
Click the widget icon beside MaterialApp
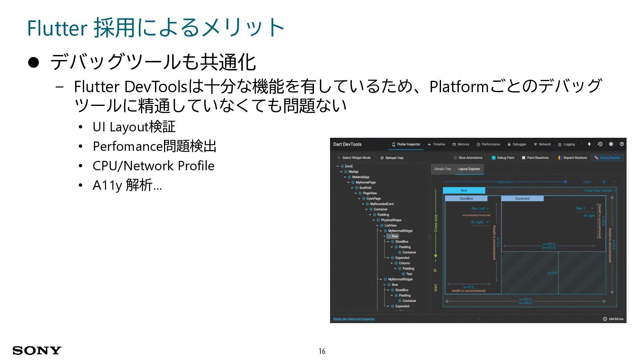(x=349, y=177)
